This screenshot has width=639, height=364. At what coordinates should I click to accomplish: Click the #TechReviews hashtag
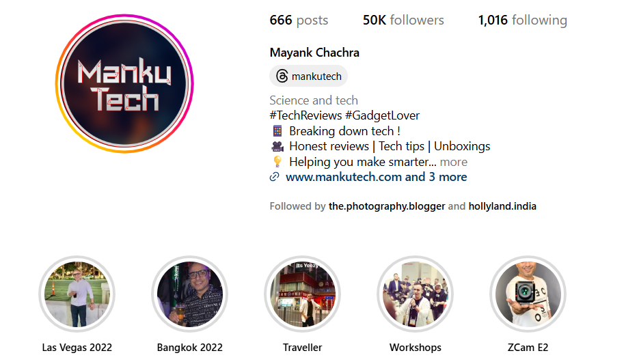pos(305,115)
